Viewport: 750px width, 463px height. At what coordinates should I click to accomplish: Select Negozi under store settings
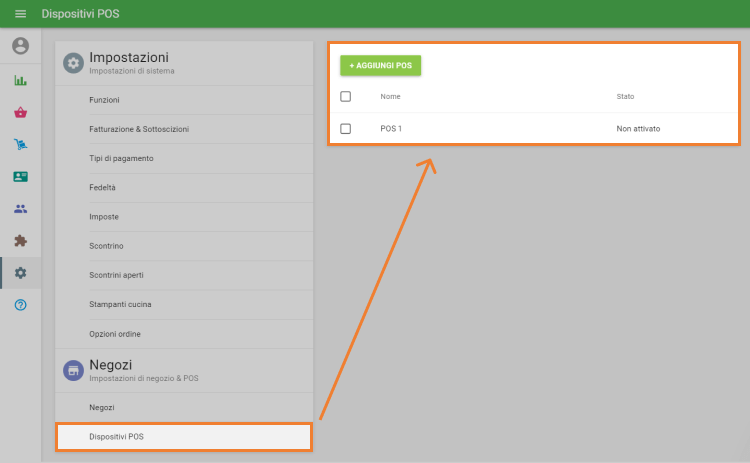(x=102, y=407)
